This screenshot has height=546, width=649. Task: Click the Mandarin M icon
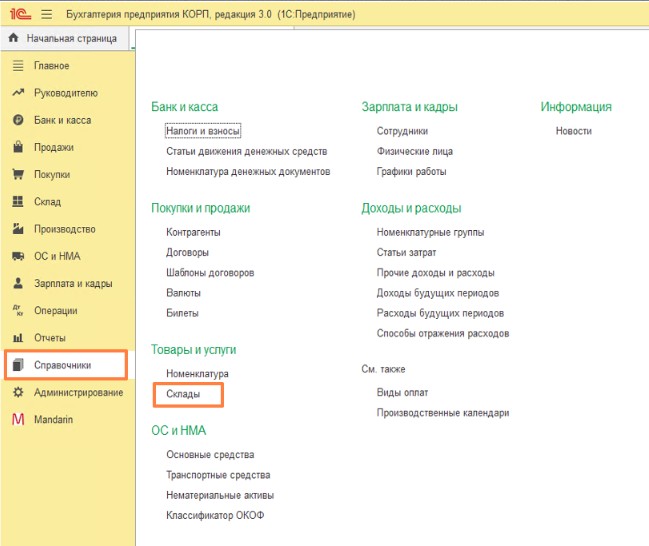click(18, 419)
